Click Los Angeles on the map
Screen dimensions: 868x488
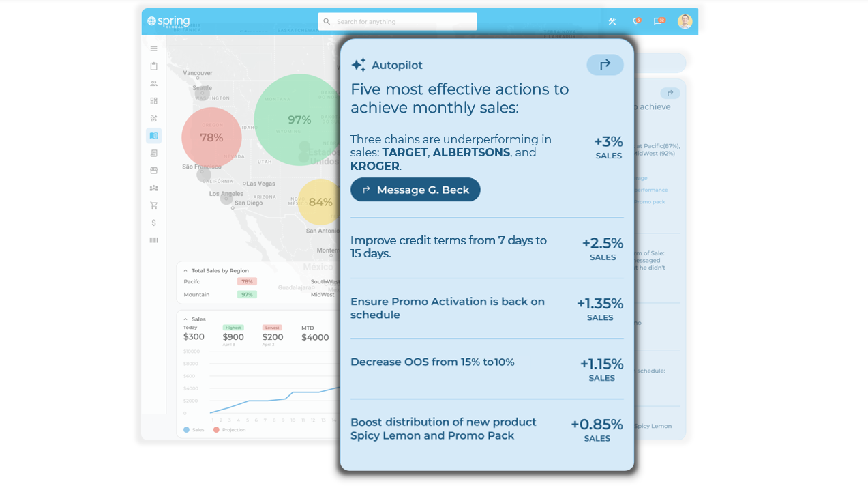[x=226, y=194]
